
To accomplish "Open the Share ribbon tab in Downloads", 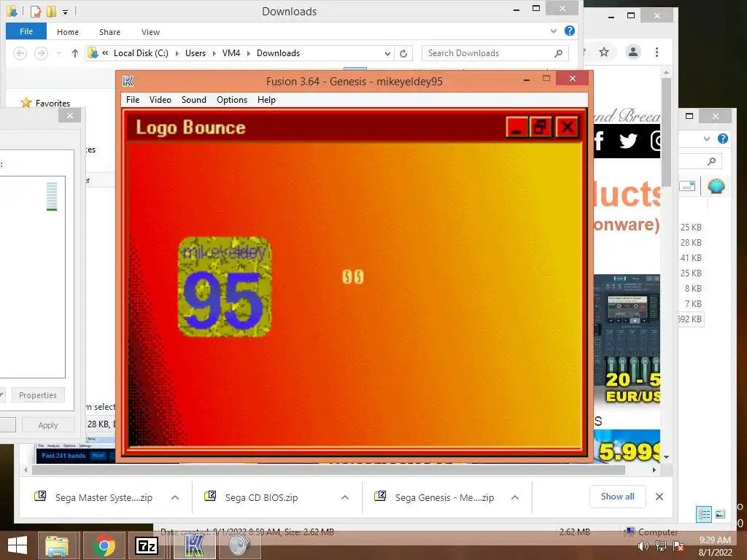I will tap(109, 32).
